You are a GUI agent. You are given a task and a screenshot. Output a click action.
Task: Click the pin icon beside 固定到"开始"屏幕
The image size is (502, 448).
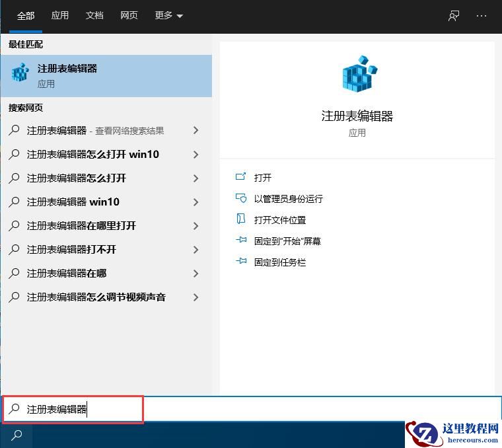pyautogui.click(x=241, y=240)
